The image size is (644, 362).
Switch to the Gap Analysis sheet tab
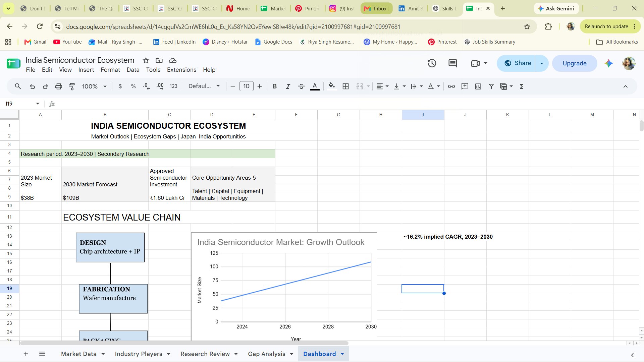click(x=266, y=354)
